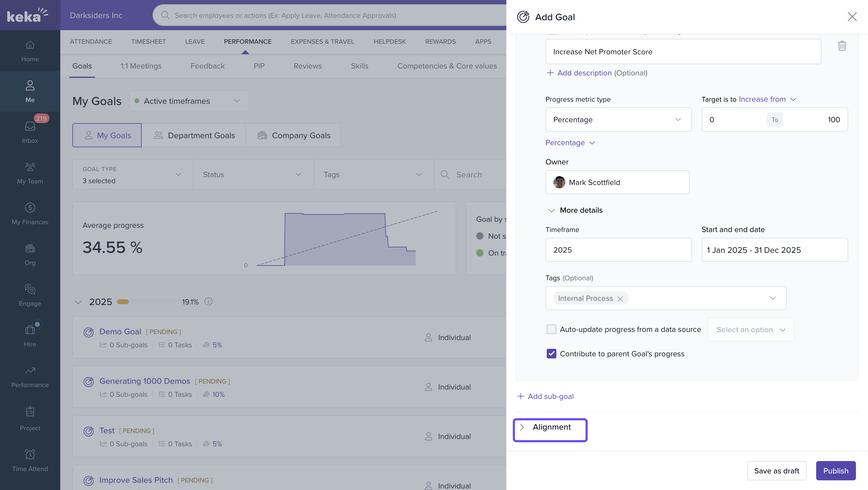The width and height of the screenshot is (868, 490).
Task: Delete goal using the trash icon
Action: pyautogui.click(x=841, y=46)
